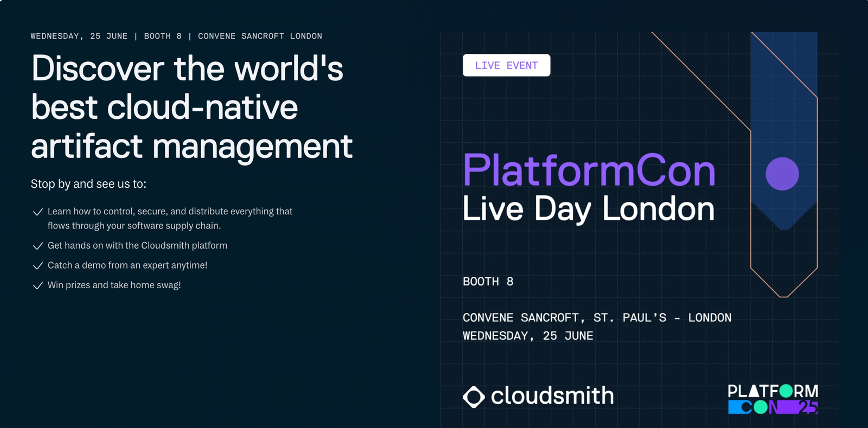Image resolution: width=868 pixels, height=428 pixels.
Task: Click the cloudsmith wordmark text
Action: 552,396
